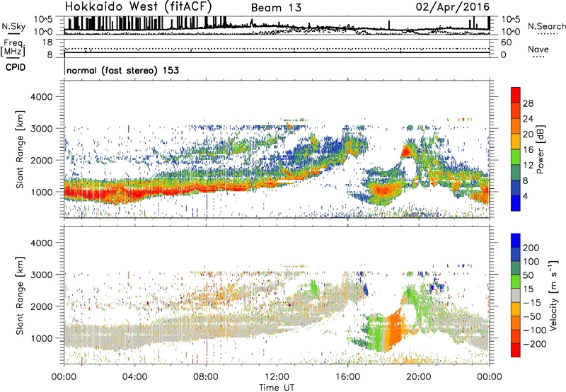Click the '20:00' time axis tick label
Viewport: 566px width, 392px height.
(419, 377)
